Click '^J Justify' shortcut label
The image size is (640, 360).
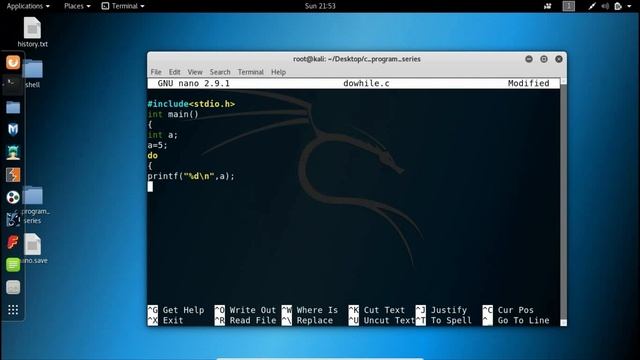click(441, 310)
